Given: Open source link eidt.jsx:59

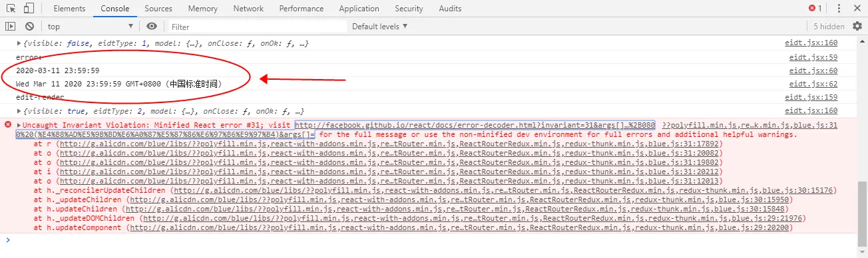Looking at the screenshot, I should (x=813, y=57).
